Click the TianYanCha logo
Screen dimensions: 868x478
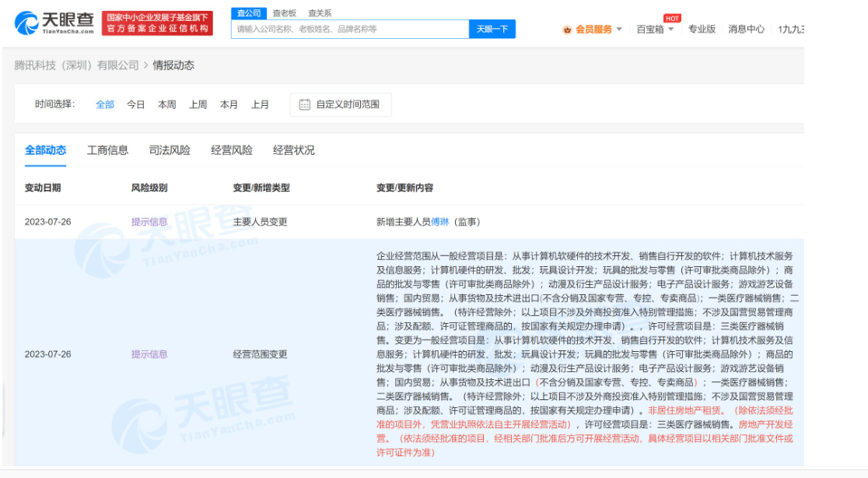point(54,23)
